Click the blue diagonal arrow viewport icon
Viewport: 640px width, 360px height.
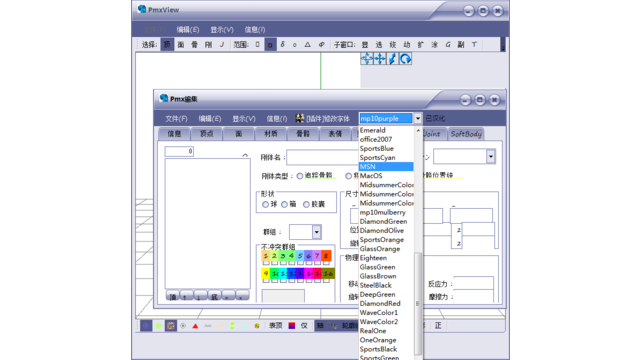coord(392,59)
